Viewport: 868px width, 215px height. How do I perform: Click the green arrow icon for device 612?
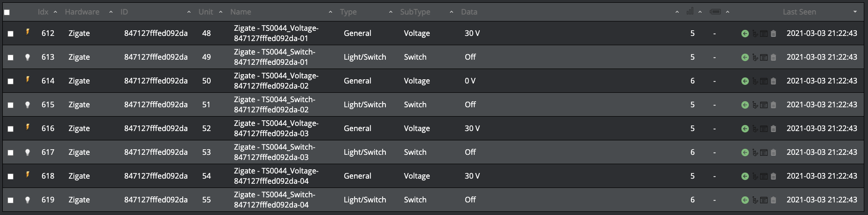[745, 34]
